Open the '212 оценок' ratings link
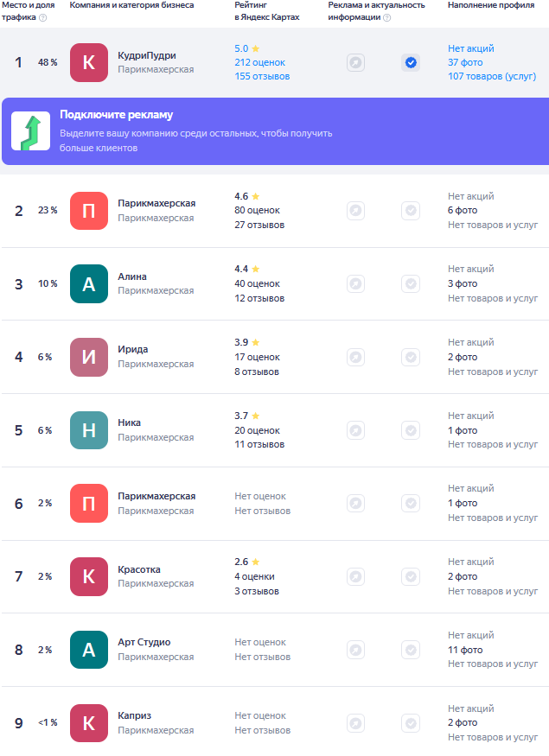This screenshot has width=549, height=756. click(x=259, y=62)
